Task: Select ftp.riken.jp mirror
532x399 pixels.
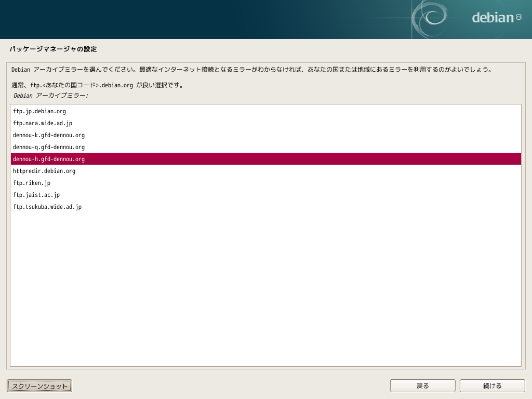Action: click(x=265, y=183)
